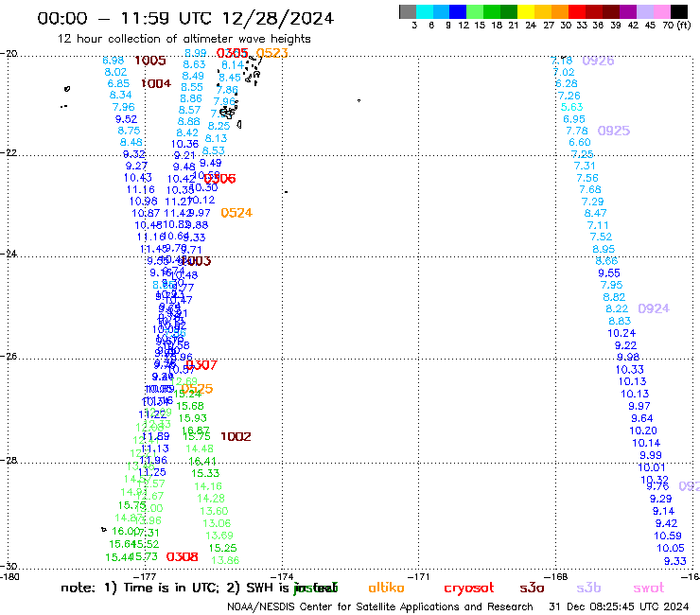Screen dimensions: 700x615
Task: Click the longitude axis label -168
Action: (557, 576)
